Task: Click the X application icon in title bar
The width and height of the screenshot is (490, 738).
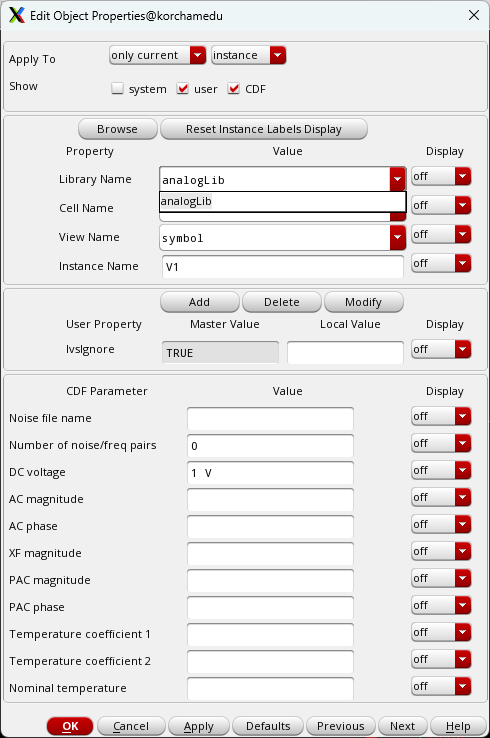Action: [16, 16]
